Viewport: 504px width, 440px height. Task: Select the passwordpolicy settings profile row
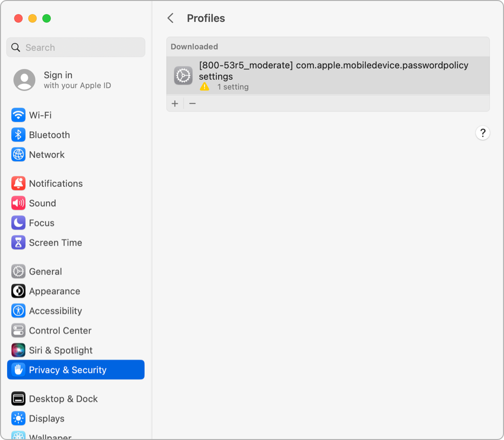328,75
